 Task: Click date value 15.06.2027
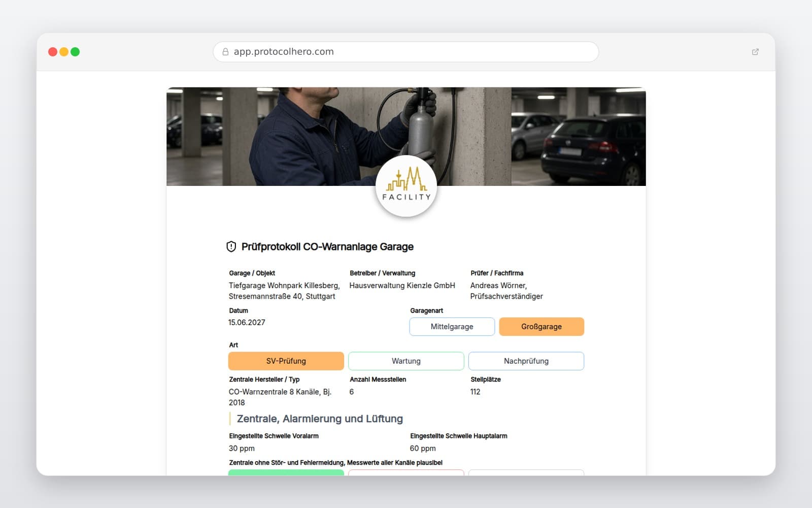(247, 323)
